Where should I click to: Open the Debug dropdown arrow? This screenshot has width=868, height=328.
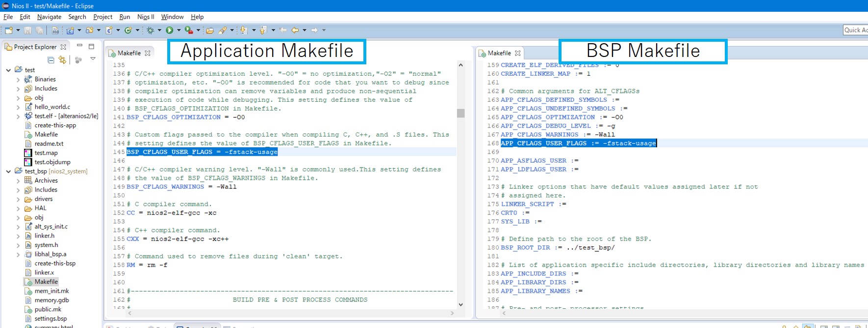159,30
